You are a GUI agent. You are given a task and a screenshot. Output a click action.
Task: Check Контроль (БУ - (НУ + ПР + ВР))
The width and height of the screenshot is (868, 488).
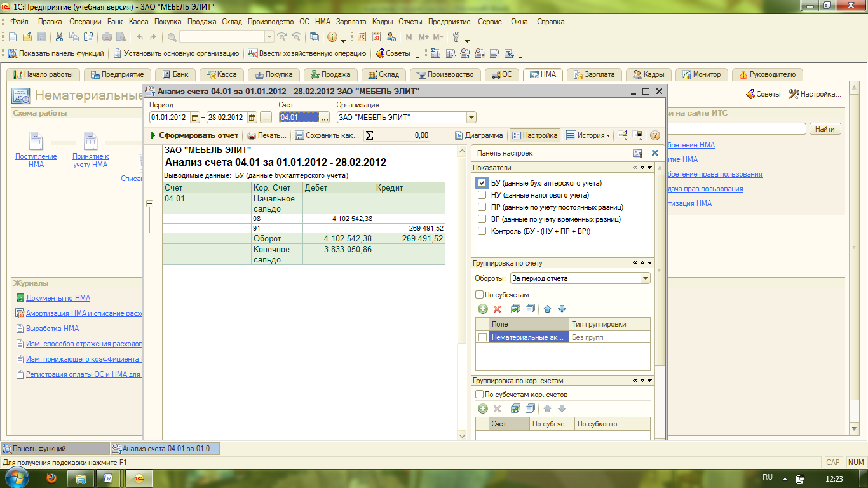coord(482,231)
